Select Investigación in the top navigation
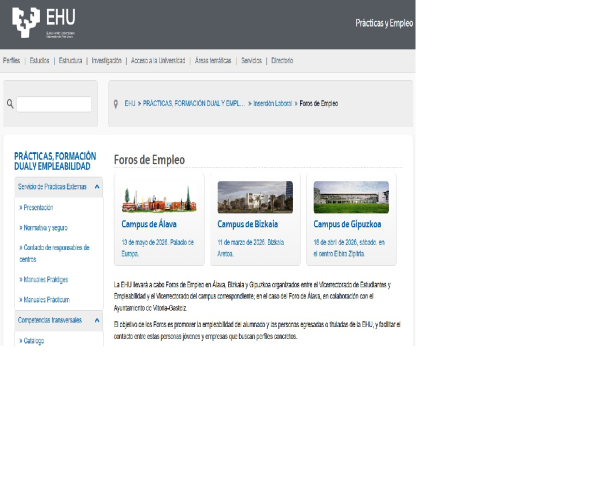The image size is (600, 500). (x=106, y=61)
